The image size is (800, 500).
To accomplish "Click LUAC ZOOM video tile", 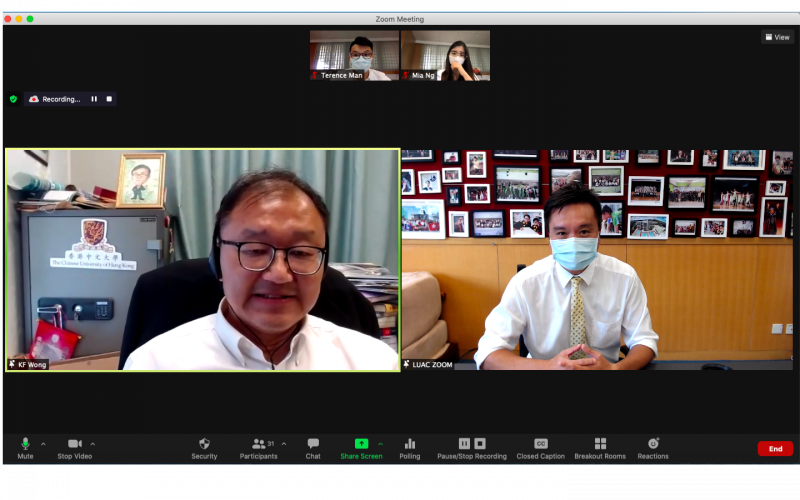I will click(597, 260).
